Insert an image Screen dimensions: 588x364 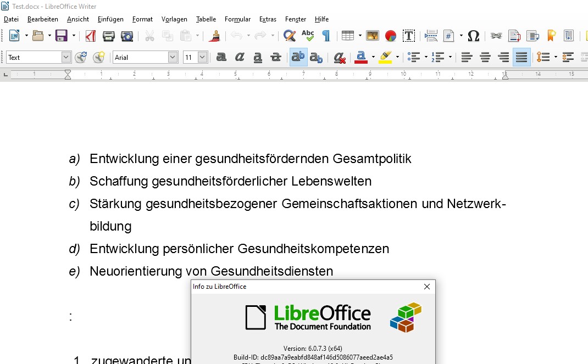point(373,36)
